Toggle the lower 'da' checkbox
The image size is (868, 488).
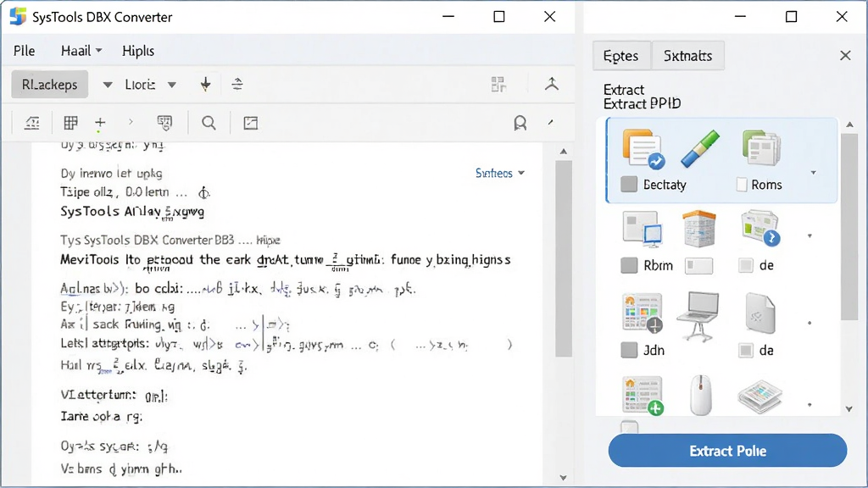746,350
